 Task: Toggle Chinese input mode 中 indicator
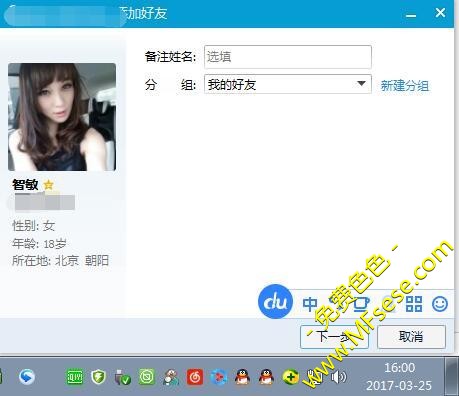click(310, 304)
